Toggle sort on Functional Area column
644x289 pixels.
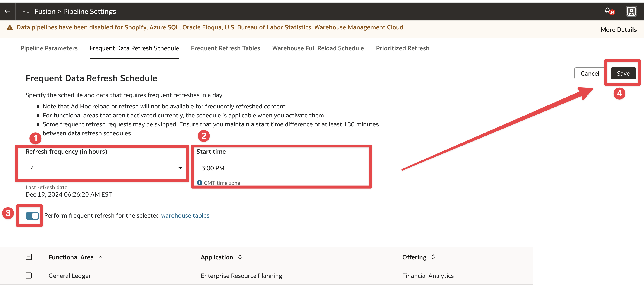click(x=100, y=257)
